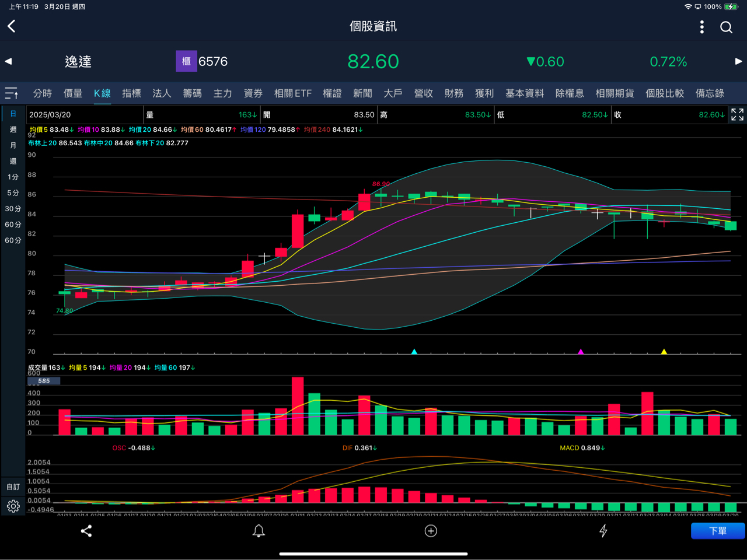747x560 pixels.
Task: Set a price alert with bell icon
Action: pyautogui.click(x=259, y=531)
